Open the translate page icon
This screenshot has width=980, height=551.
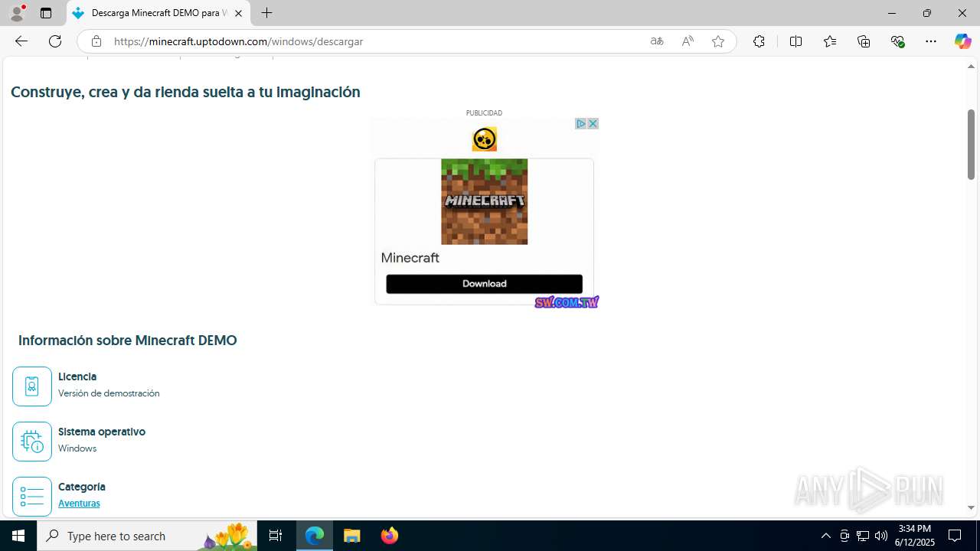pyautogui.click(x=656, y=41)
